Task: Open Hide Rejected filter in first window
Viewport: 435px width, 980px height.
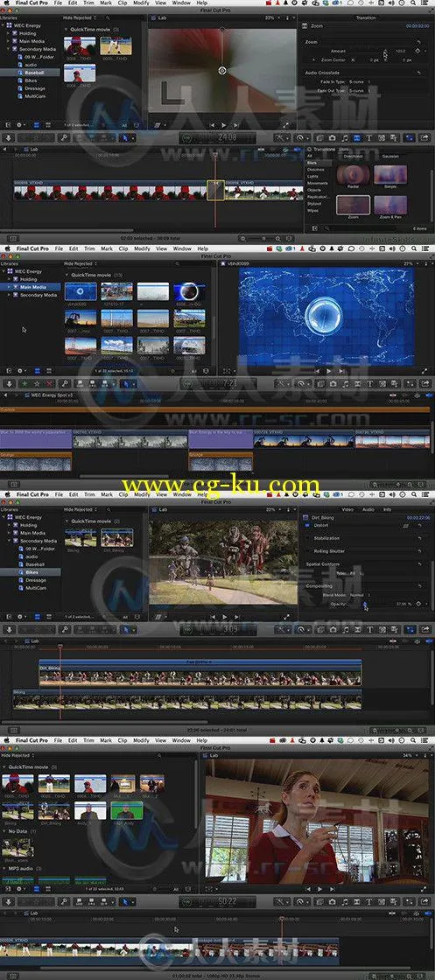Action: pos(78,18)
